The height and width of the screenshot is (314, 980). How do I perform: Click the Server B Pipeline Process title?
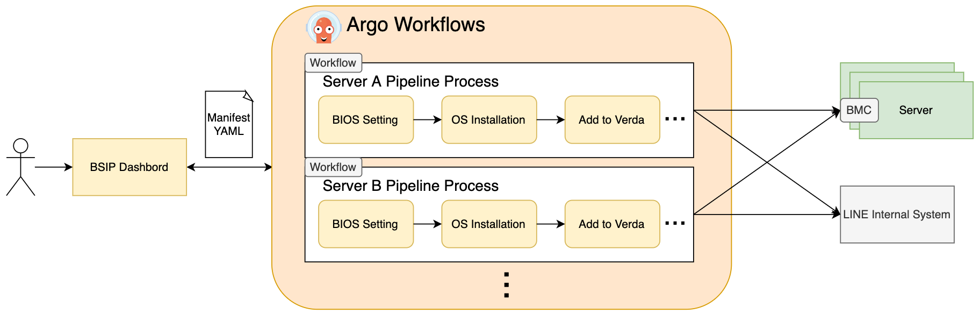coord(410,186)
